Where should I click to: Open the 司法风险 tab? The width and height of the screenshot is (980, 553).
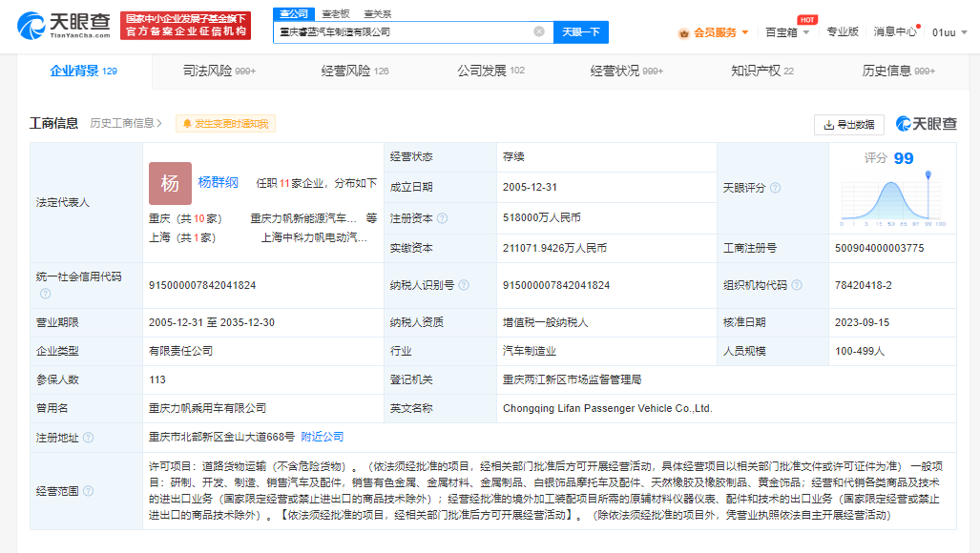click(x=219, y=72)
